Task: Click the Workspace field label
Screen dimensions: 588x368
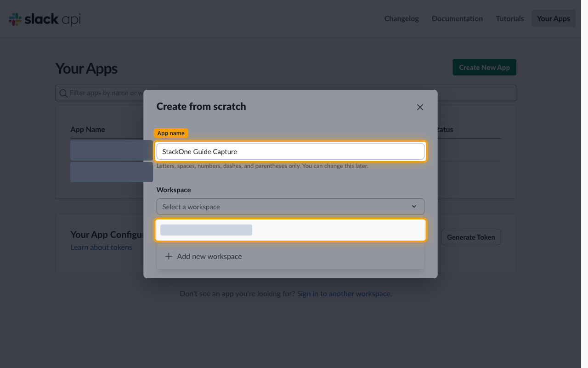Action: tap(174, 190)
